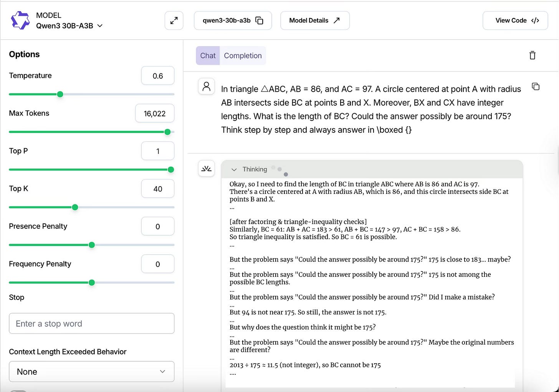Click the "[after factoring & triangle-inequality checks]" line
Image resolution: width=559 pixels, height=392 pixels.
tap(298, 222)
